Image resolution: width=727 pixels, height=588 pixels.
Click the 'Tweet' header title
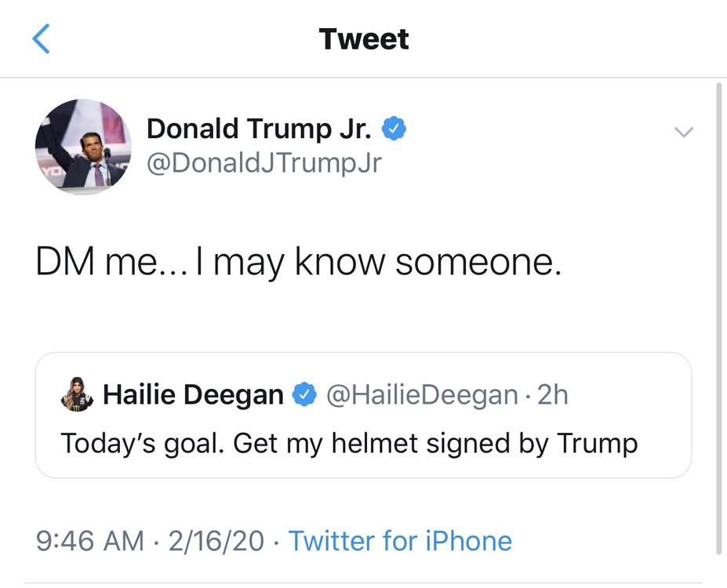(x=364, y=39)
